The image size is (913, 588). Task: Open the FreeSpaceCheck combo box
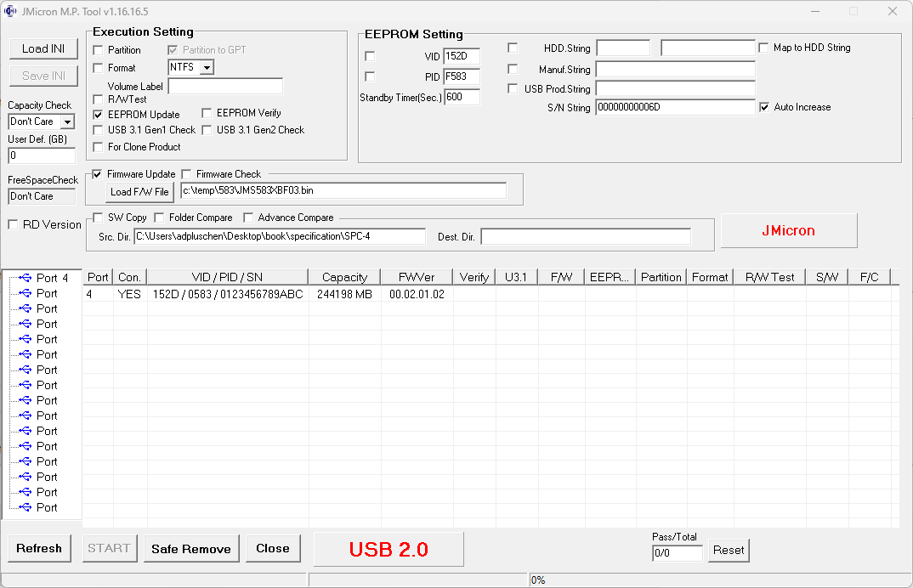tap(42, 196)
